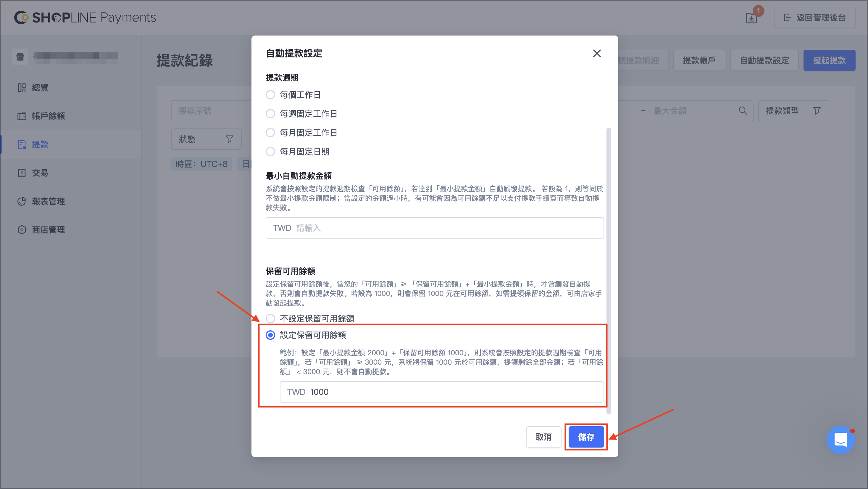868x489 pixels.
Task: Open 總覽 in the sidebar
Action: point(71,88)
